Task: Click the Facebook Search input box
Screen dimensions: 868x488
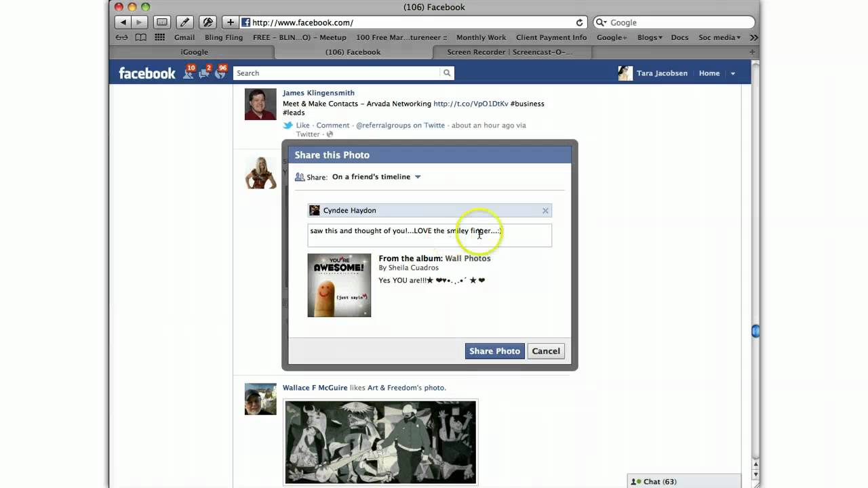Action: coord(337,73)
